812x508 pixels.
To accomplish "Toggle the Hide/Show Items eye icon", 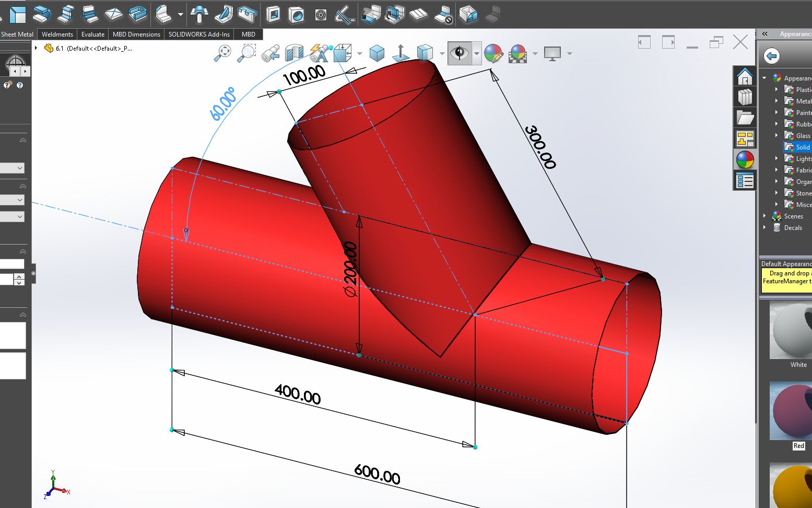I will pos(459,53).
